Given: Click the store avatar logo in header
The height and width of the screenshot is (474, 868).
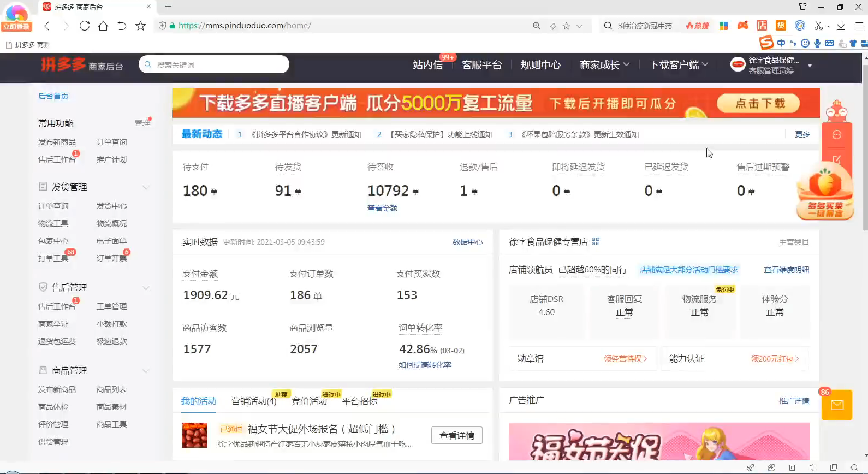Looking at the screenshot, I should coord(738,64).
